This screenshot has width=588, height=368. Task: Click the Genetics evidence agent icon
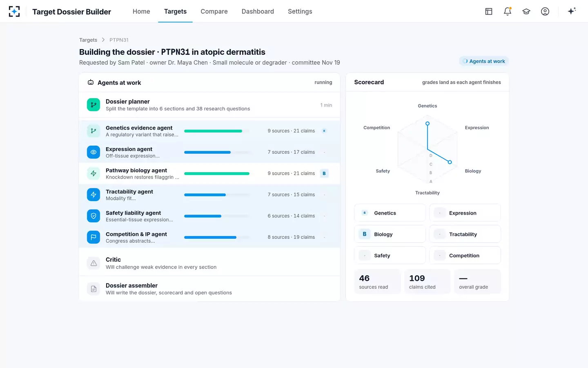click(94, 131)
